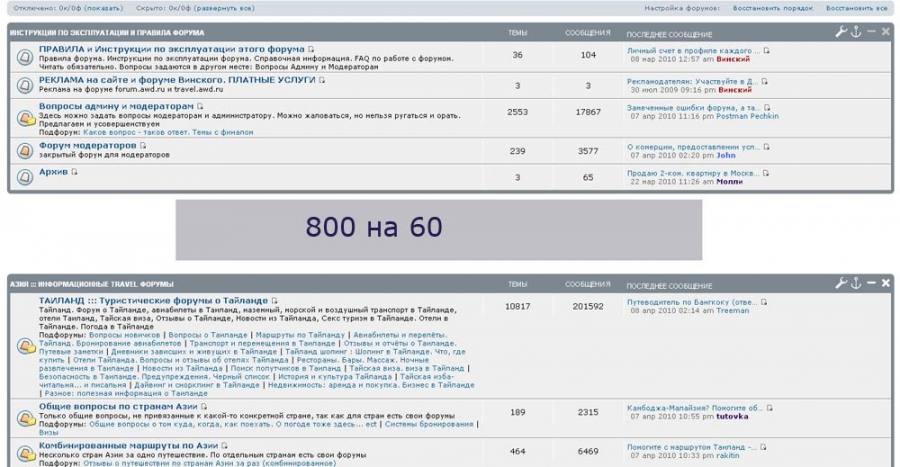Viewport: 900px width, 467px height.
Task: Click the folder icon beside Комбинированные маршруты по Азии
Action: point(25,454)
